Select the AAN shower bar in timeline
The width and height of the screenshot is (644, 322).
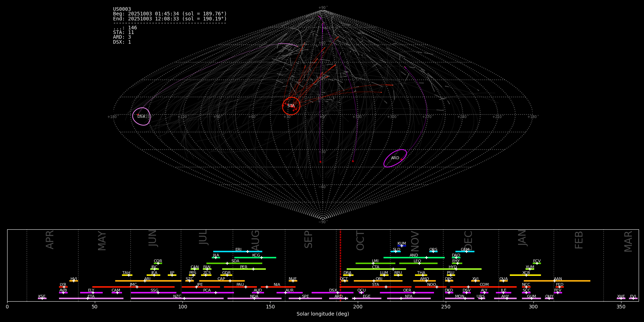coord(557,281)
